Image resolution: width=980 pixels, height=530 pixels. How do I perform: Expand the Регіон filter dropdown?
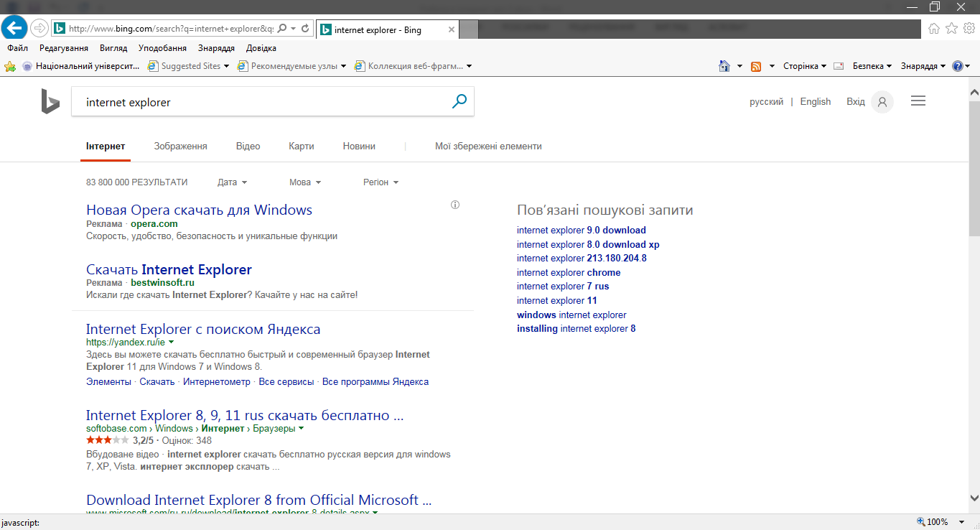coord(381,182)
